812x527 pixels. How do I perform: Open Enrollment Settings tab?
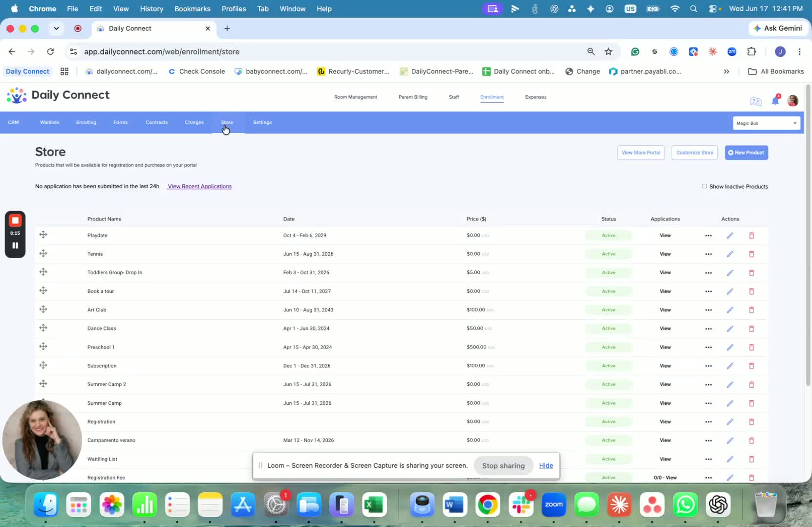point(262,122)
